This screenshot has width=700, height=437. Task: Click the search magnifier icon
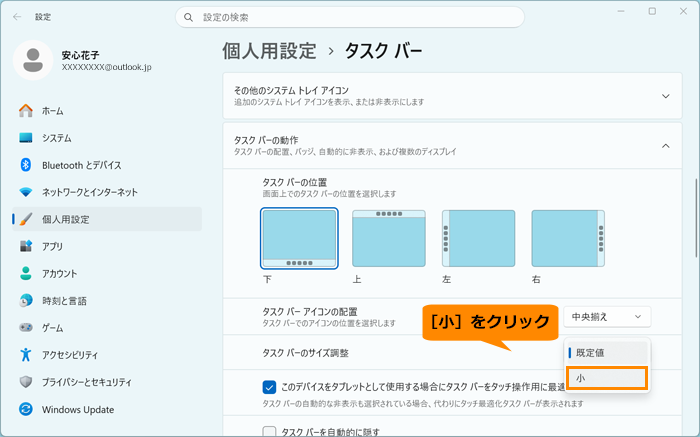pyautogui.click(x=188, y=17)
